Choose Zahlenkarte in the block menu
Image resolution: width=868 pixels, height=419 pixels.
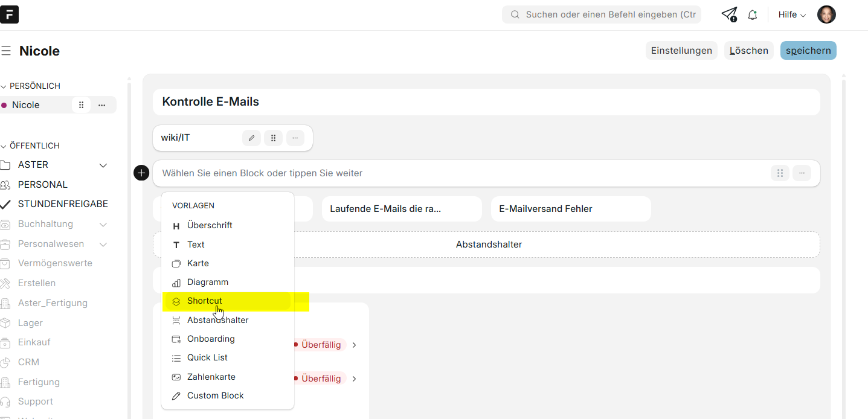point(211,377)
